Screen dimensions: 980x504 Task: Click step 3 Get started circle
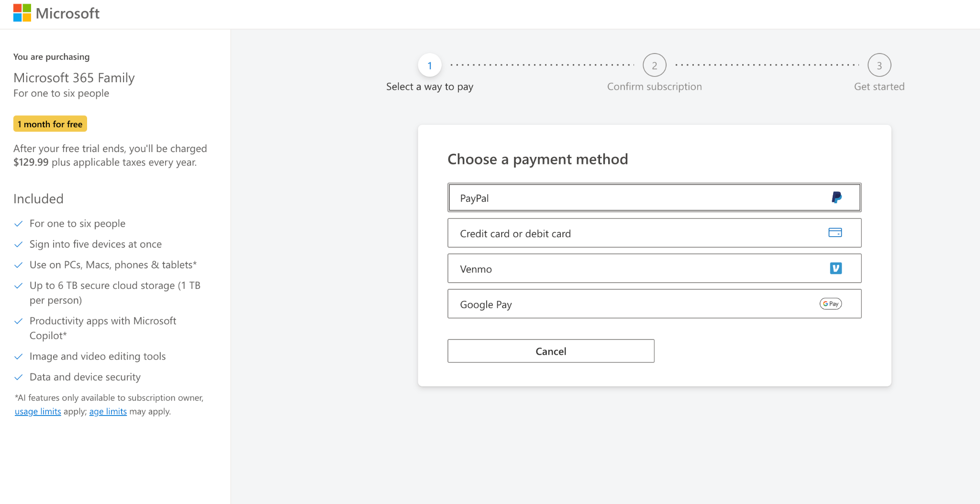point(880,65)
